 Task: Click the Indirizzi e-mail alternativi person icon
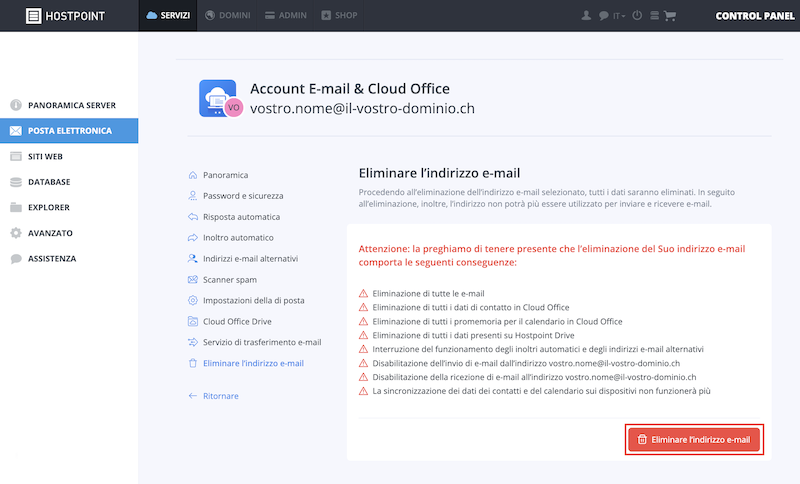pos(192,259)
